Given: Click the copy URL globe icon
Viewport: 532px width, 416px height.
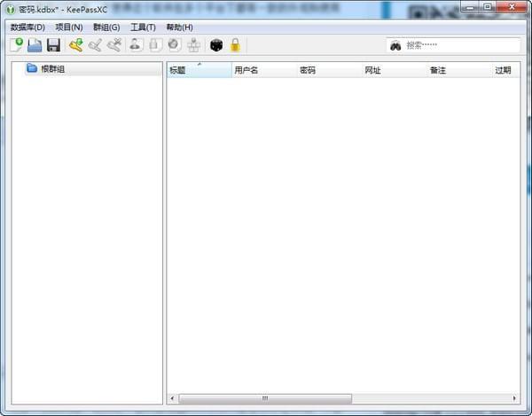Looking at the screenshot, I should tap(175, 44).
